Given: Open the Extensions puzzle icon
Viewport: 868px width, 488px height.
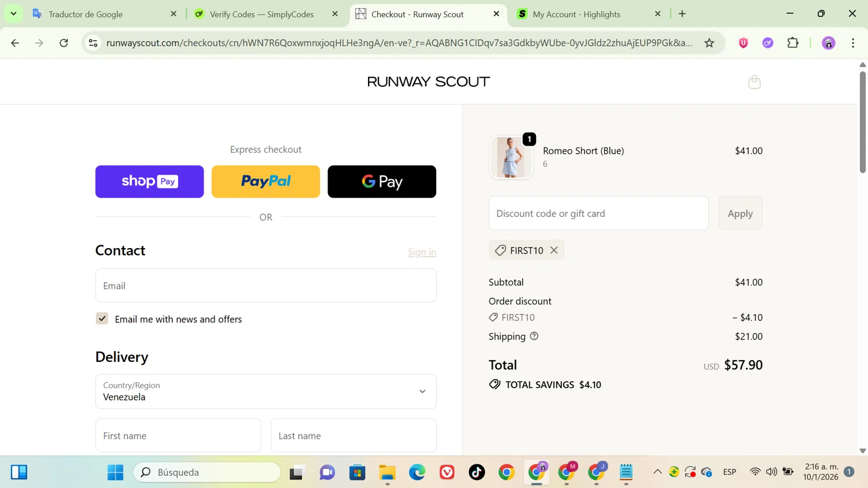Looking at the screenshot, I should pyautogui.click(x=793, y=43).
